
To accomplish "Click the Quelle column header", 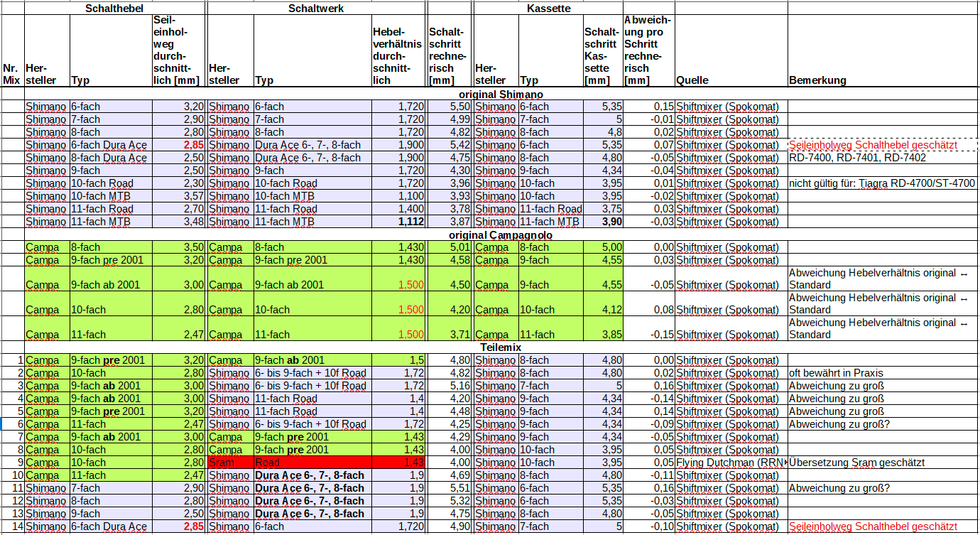I will [x=731, y=80].
